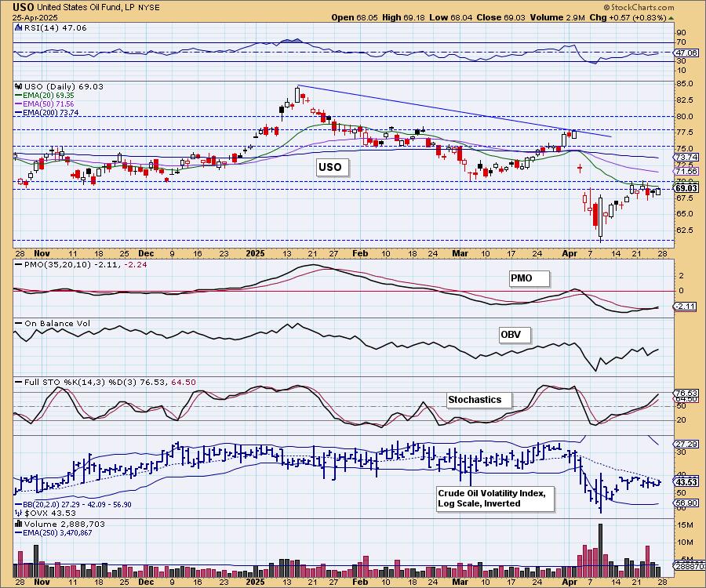Click the RSI area-chart icon

tap(18, 27)
